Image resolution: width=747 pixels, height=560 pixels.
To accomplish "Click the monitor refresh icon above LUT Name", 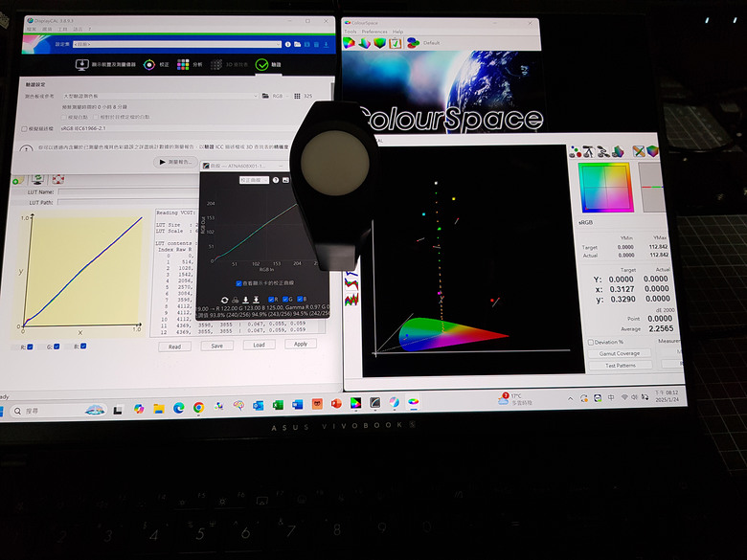I will tap(38, 180).
